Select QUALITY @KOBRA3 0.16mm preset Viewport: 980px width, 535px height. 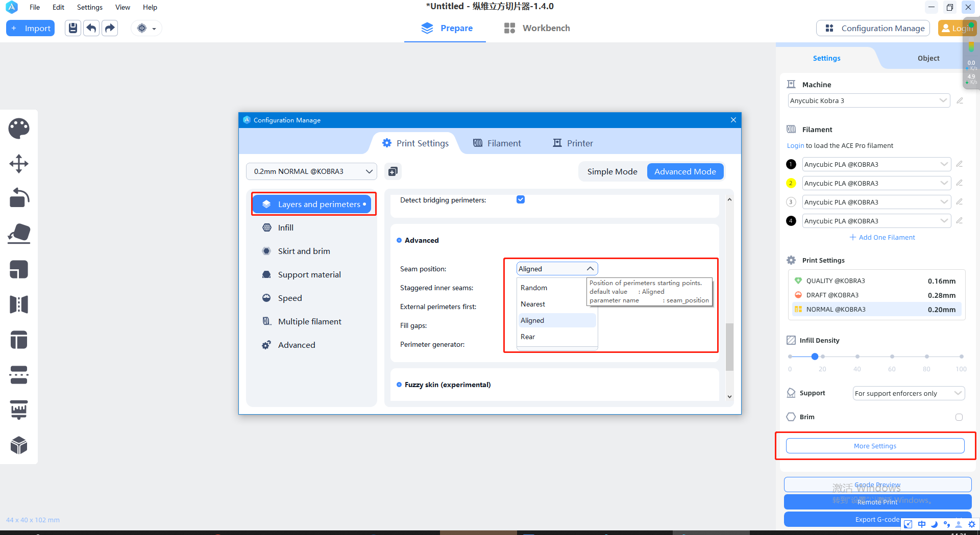875,281
